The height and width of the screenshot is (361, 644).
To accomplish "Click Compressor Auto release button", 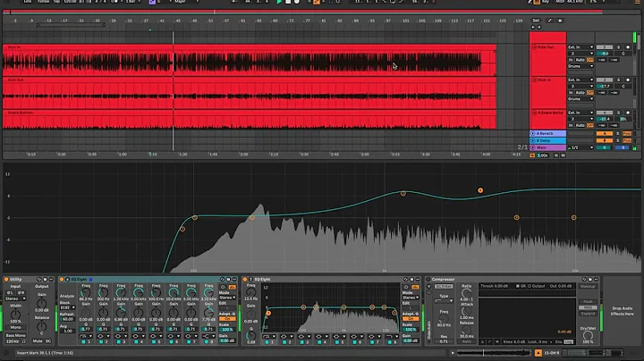I will (467, 341).
